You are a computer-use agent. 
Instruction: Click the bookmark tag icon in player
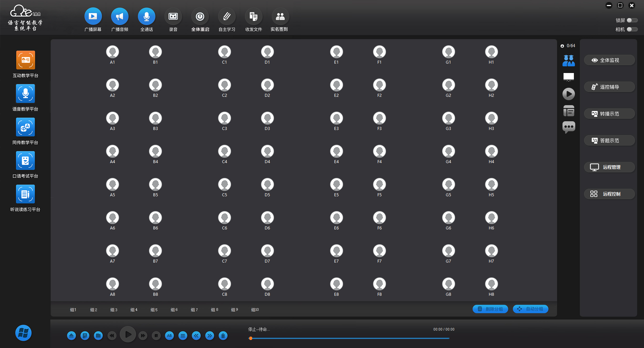click(223, 336)
